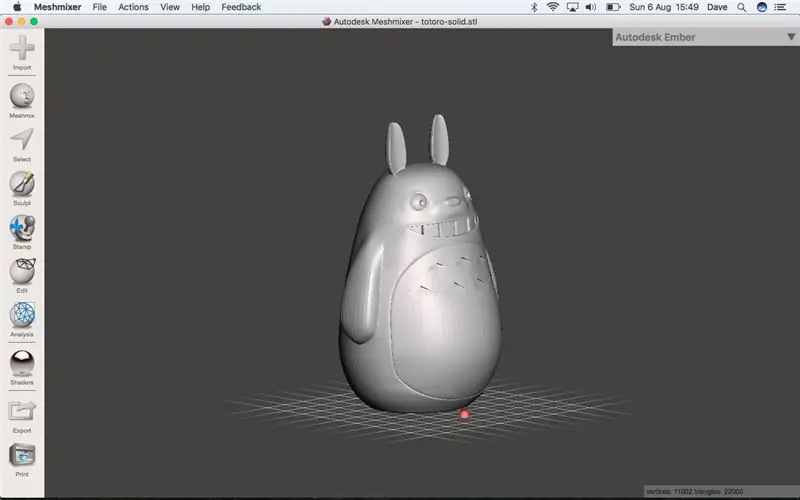
Task: Open the View menu
Action: click(170, 7)
